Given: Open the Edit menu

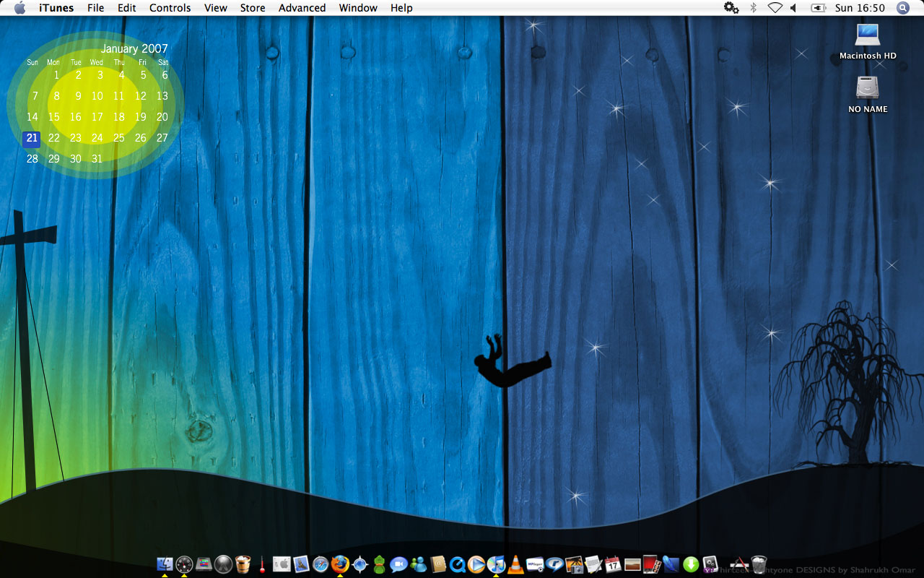Looking at the screenshot, I should (127, 8).
